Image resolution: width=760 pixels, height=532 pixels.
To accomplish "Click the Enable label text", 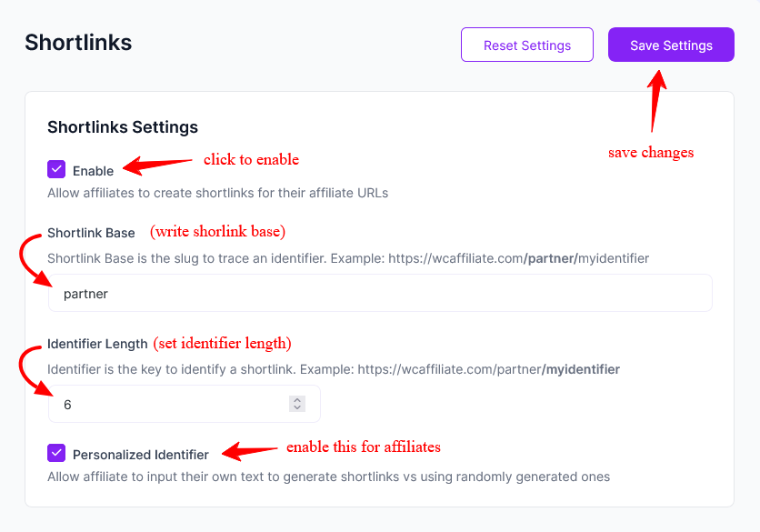I will tap(93, 171).
